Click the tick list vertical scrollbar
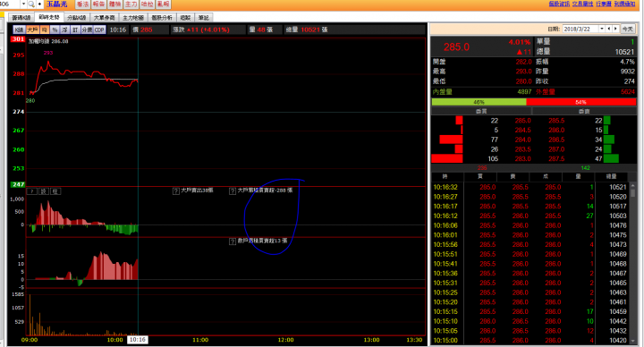 632,263
